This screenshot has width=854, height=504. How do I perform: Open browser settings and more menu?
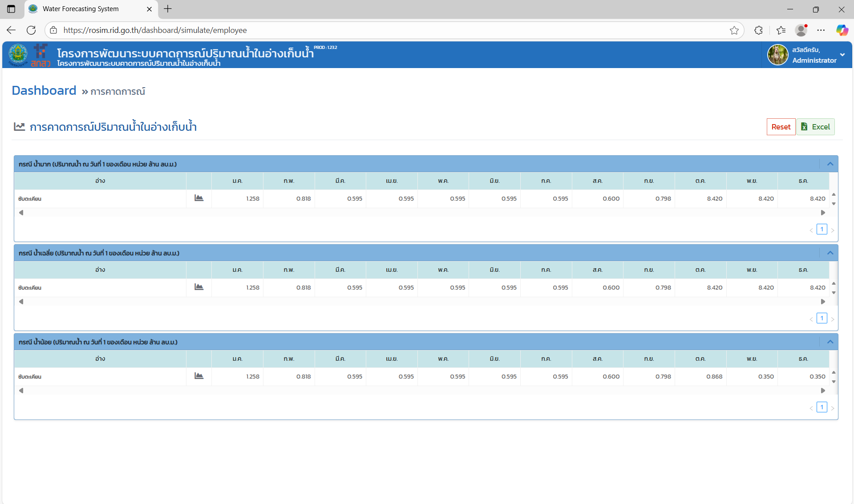pos(821,30)
